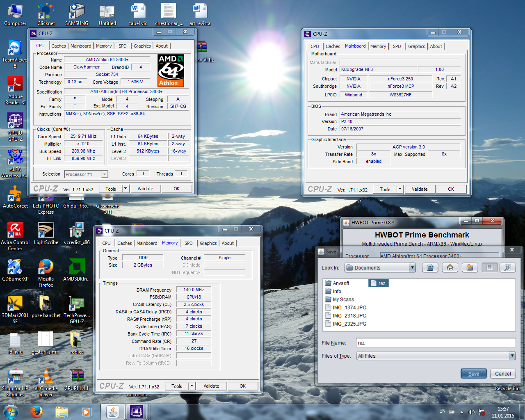Image resolution: width=525 pixels, height=420 pixels.
Task: Select Memory tab in Mainboard CPU-Z window
Action: (378, 46)
